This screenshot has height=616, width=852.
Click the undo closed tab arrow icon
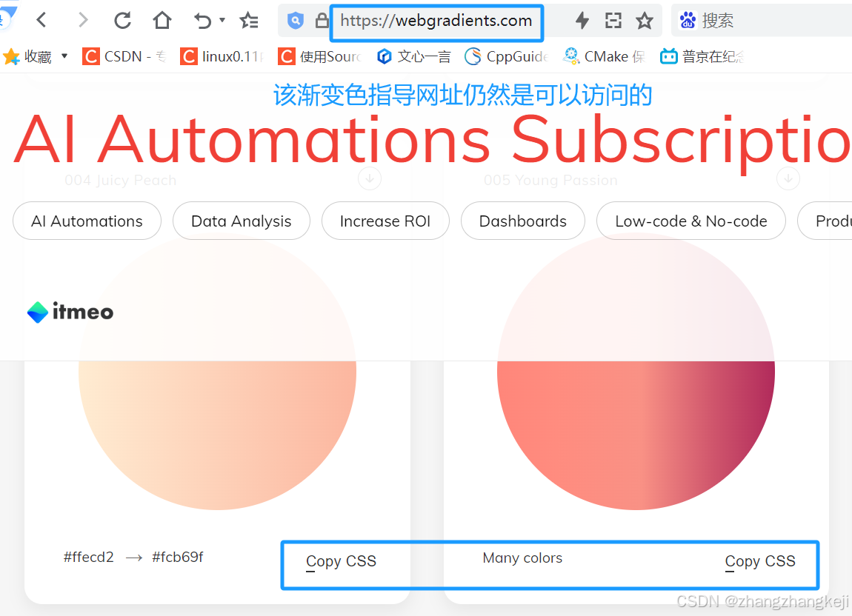(x=202, y=21)
